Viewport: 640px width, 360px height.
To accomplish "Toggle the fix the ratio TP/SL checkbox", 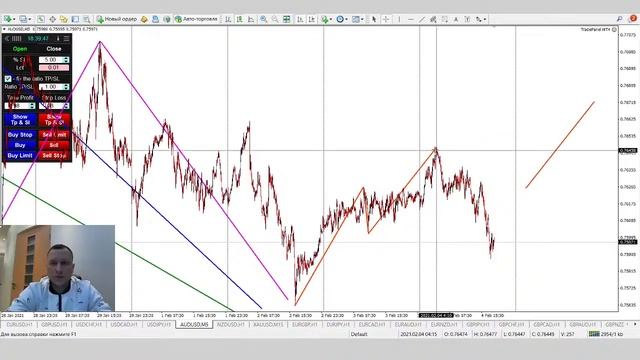I will 8,78.
